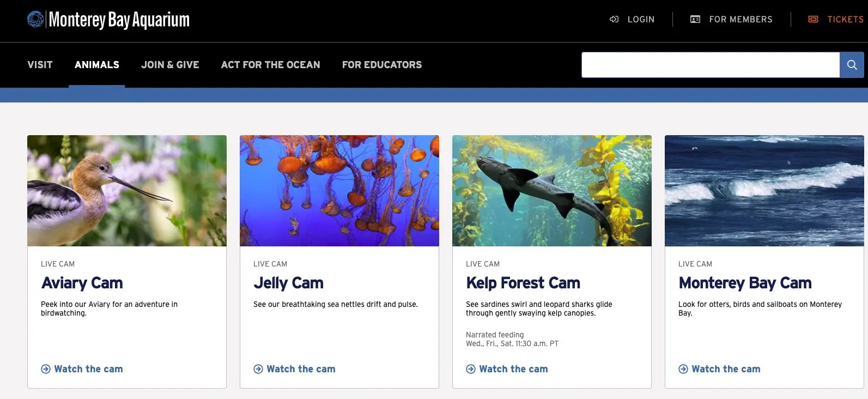
Task: Click the member card icon
Action: pos(695,19)
